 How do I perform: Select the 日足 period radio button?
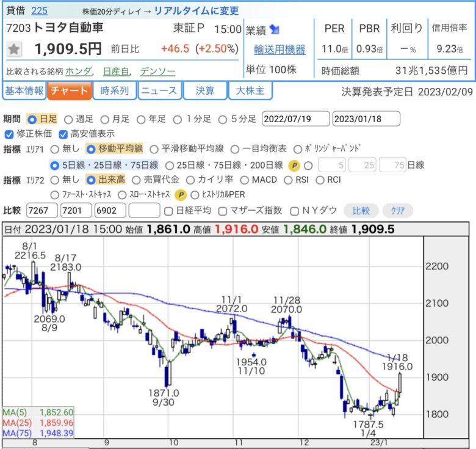pyautogui.click(x=32, y=119)
